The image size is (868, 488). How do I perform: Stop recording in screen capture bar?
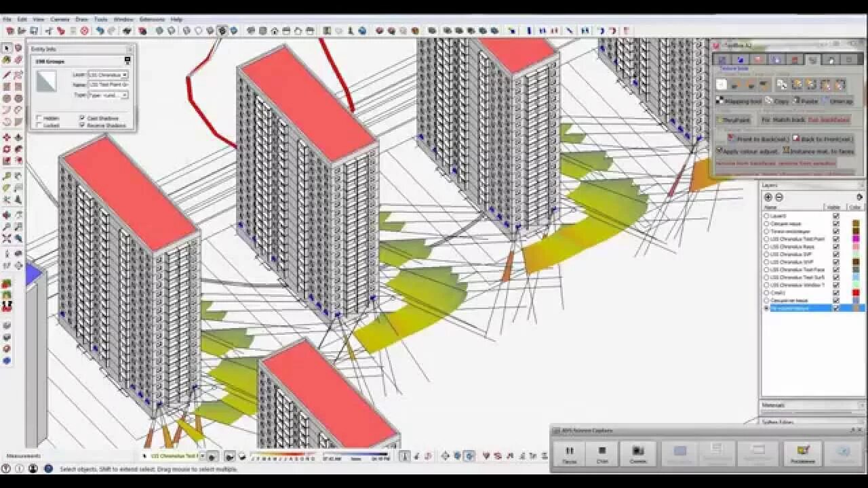point(602,453)
